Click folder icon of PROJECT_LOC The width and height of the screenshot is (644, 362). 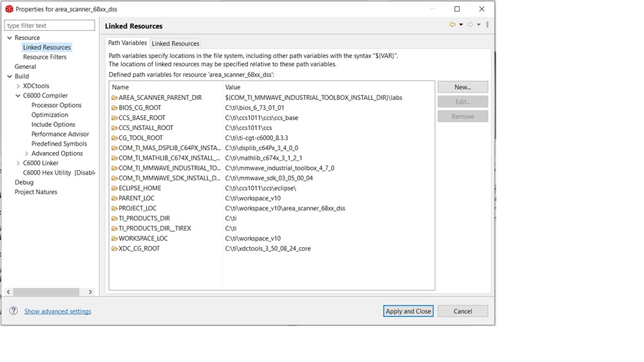pos(115,208)
